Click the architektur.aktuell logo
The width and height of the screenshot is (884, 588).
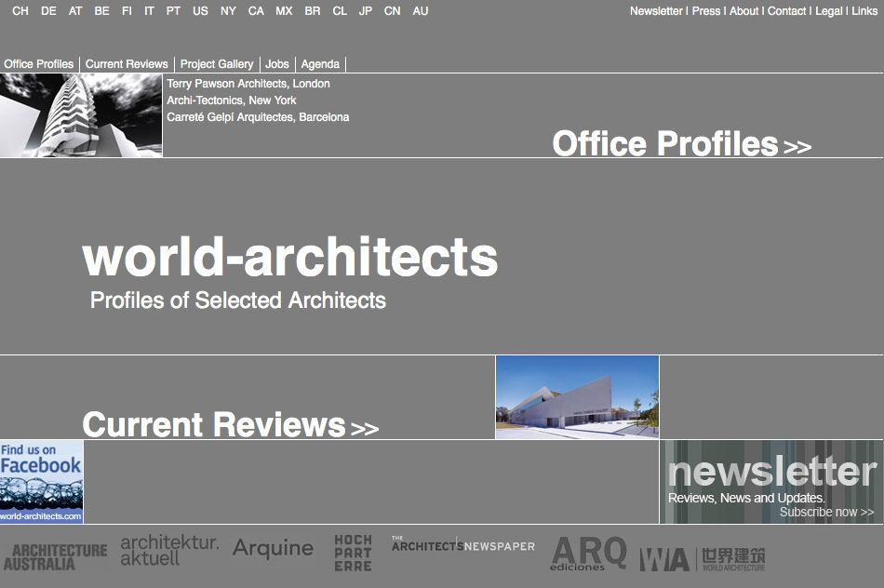[169, 550]
